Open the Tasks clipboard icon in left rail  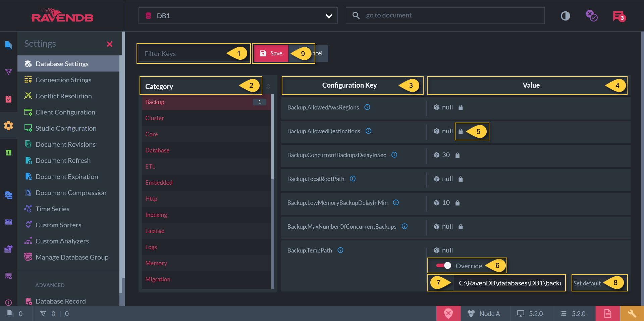8,99
